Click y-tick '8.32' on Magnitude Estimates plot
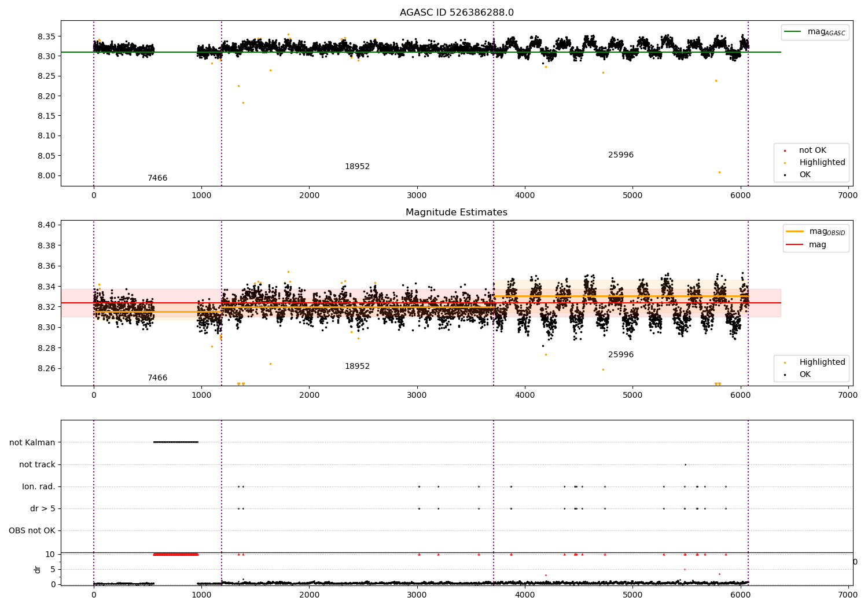The height and width of the screenshot is (608, 868). point(46,307)
